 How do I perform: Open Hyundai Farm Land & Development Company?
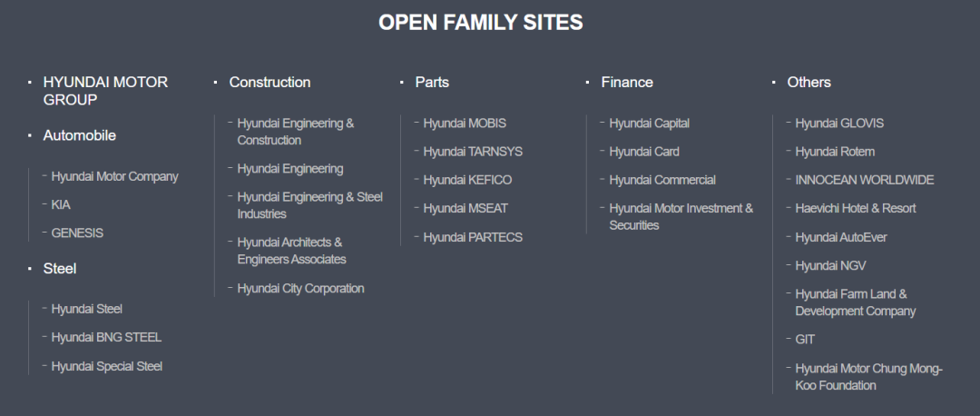point(855,302)
